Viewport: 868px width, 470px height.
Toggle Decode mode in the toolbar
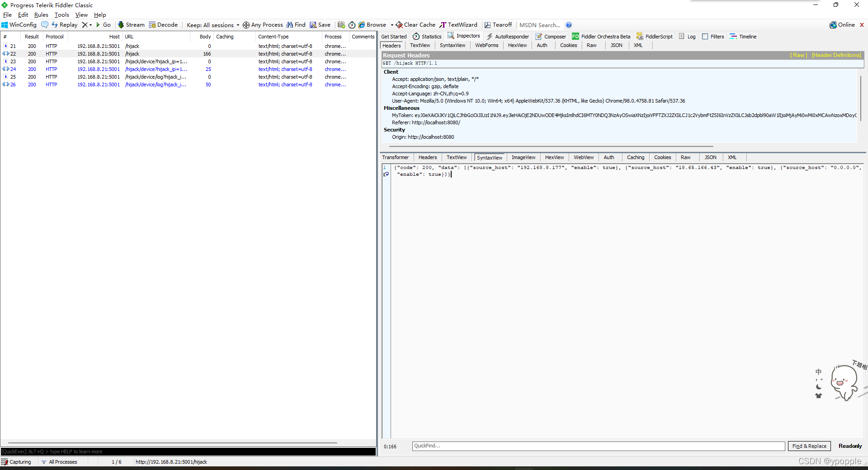click(163, 25)
